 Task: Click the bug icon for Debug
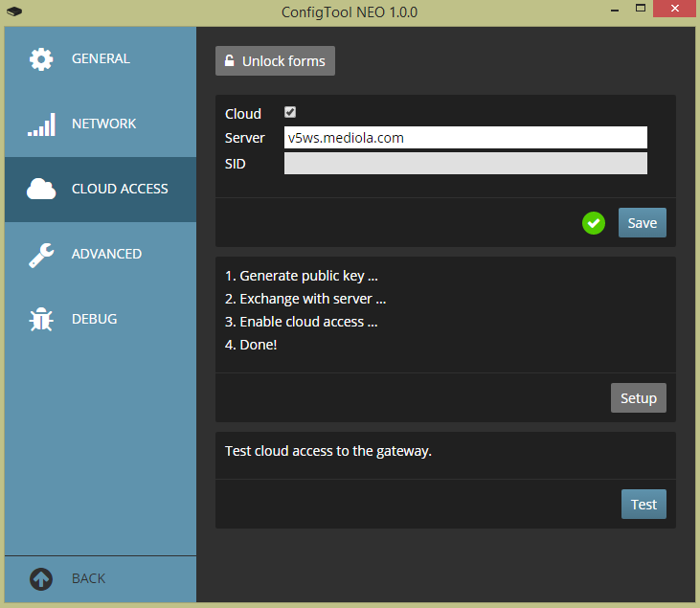(x=41, y=320)
